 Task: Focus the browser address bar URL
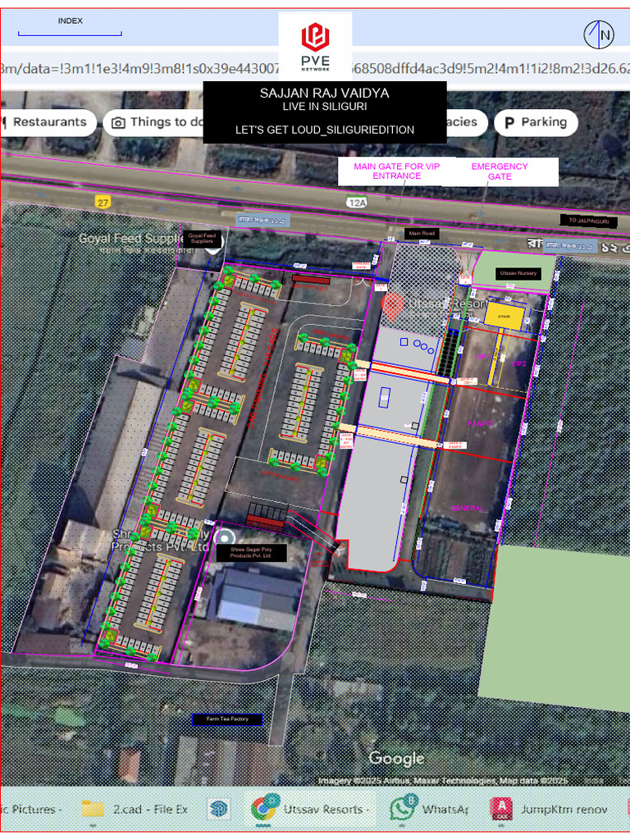coord(315,69)
